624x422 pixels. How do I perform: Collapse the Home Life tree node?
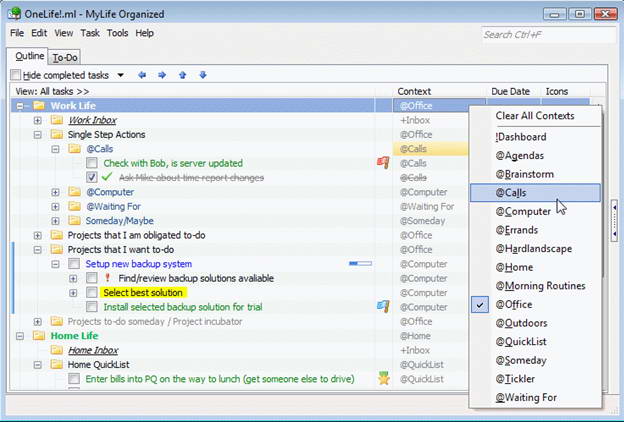point(20,336)
